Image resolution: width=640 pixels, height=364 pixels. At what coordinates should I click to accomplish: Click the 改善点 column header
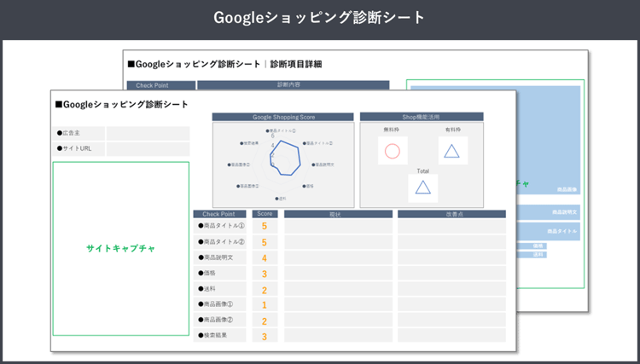451,214
